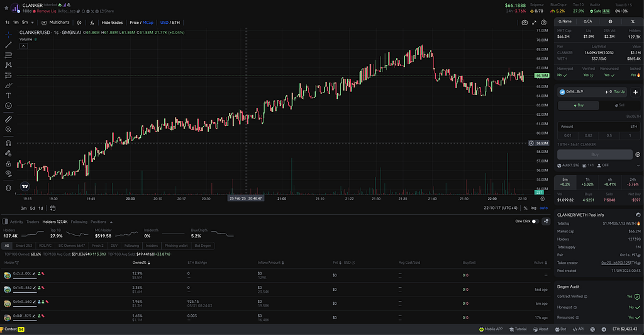Switch chart to MCap display

pyautogui.click(x=148, y=23)
